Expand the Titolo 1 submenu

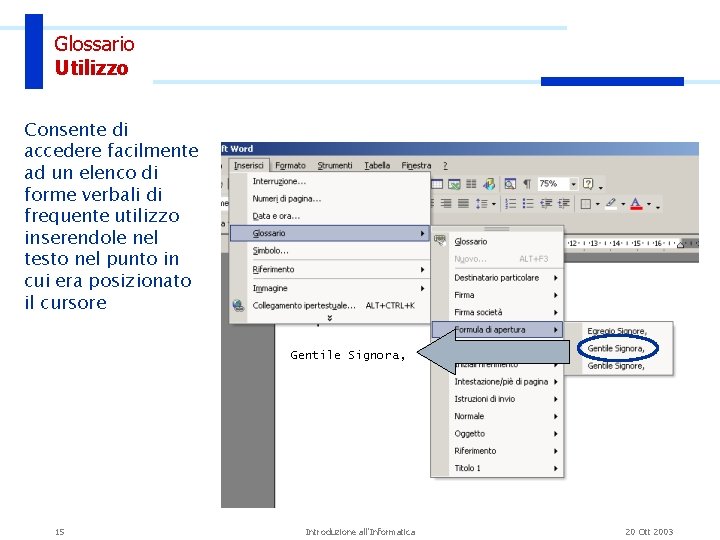497,468
